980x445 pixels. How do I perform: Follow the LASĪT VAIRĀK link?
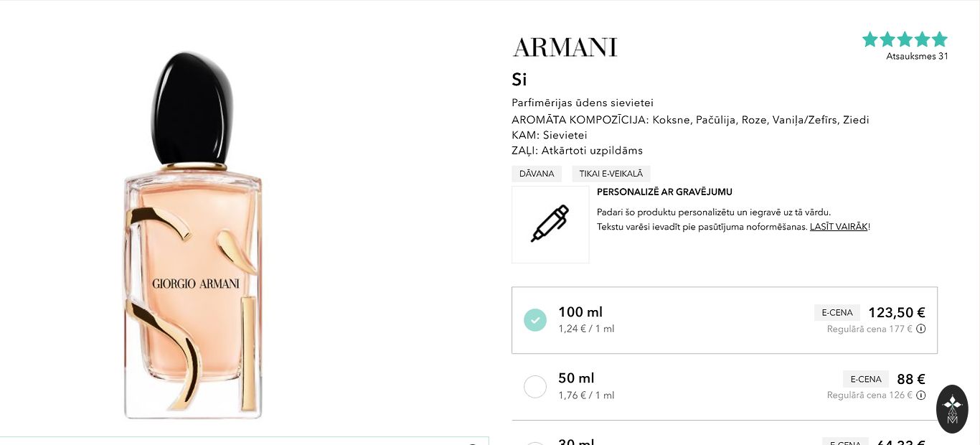pyautogui.click(x=839, y=227)
